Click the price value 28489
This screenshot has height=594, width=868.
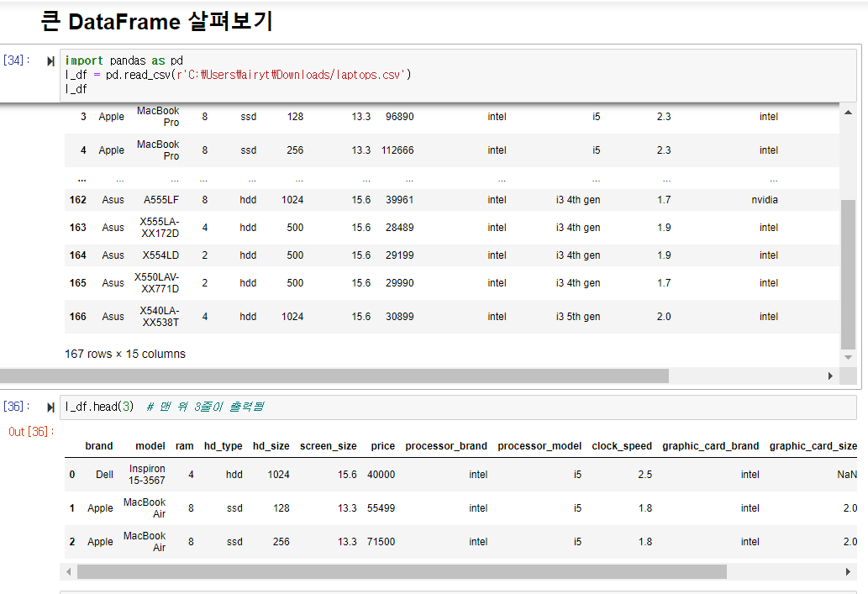(400, 228)
